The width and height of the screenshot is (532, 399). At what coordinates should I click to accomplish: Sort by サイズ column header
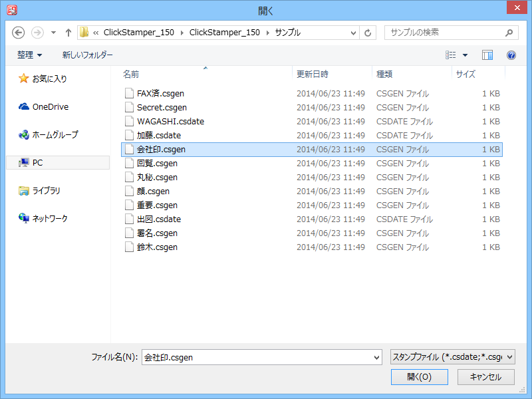click(478, 74)
